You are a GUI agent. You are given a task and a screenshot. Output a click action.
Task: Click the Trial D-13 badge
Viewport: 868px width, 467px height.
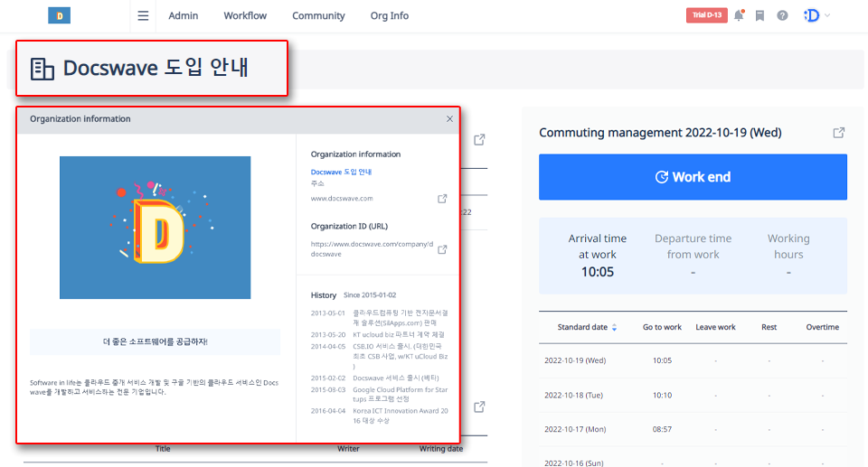point(707,15)
